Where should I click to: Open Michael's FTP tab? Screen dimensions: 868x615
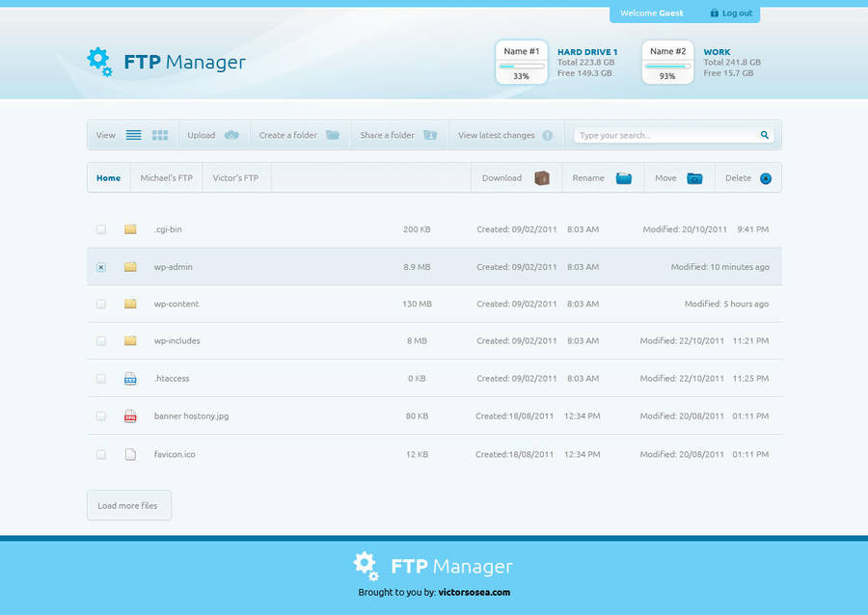(x=167, y=177)
